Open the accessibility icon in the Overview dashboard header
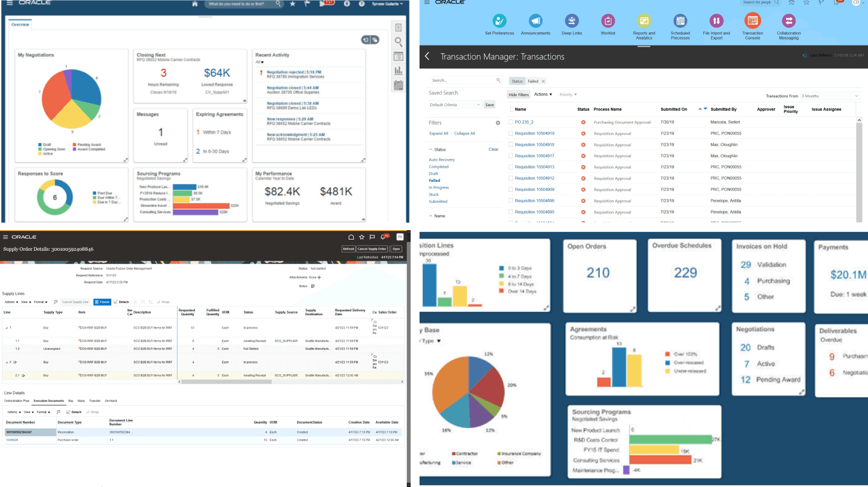Viewport: 868px width, 487px height. 347,3
